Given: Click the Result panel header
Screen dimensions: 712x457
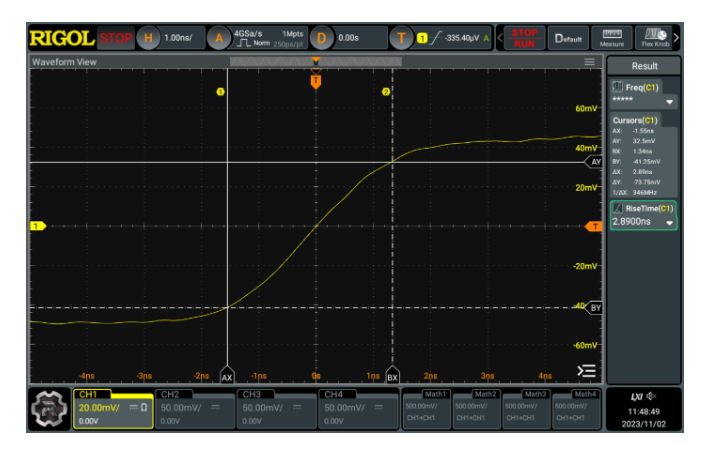Looking at the screenshot, I should coord(644,66).
